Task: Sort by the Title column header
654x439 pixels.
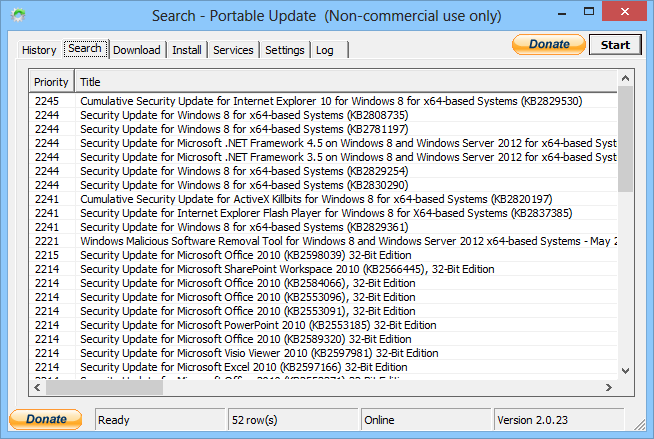Action: point(346,82)
